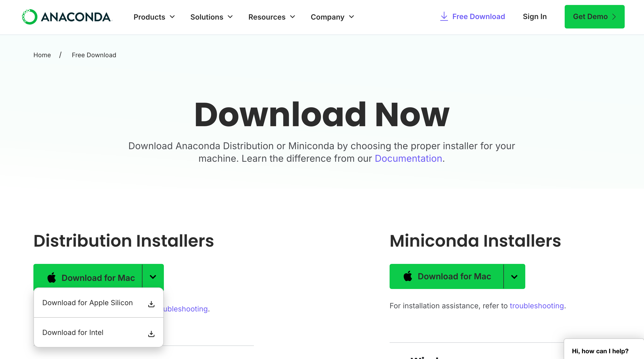644x359 pixels.
Task: Click the 'Distribution Installers' heading
Action: (x=124, y=241)
